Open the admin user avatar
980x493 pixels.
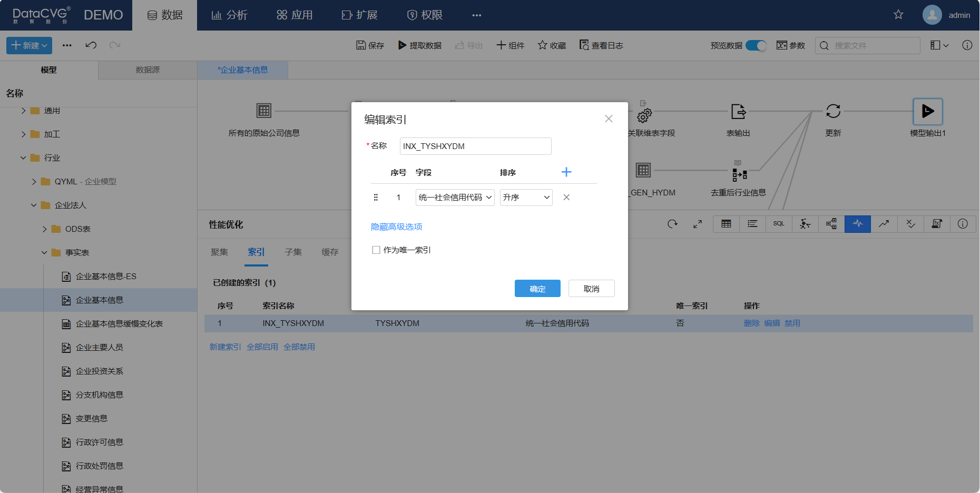932,15
